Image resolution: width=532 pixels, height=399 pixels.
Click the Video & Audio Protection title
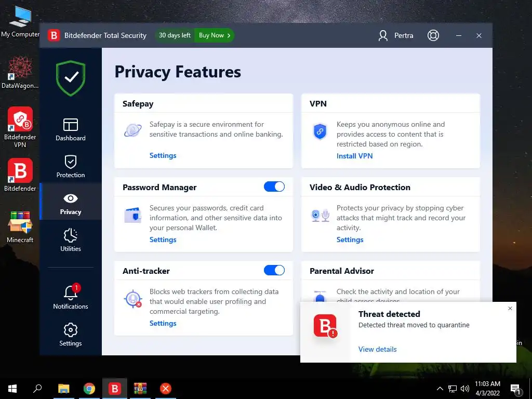[360, 187]
